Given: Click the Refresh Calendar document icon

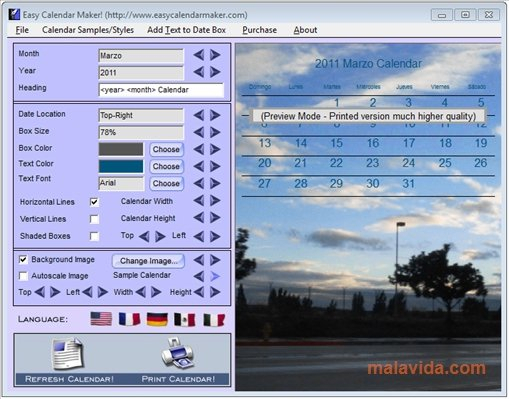Looking at the screenshot, I should click(x=68, y=354).
